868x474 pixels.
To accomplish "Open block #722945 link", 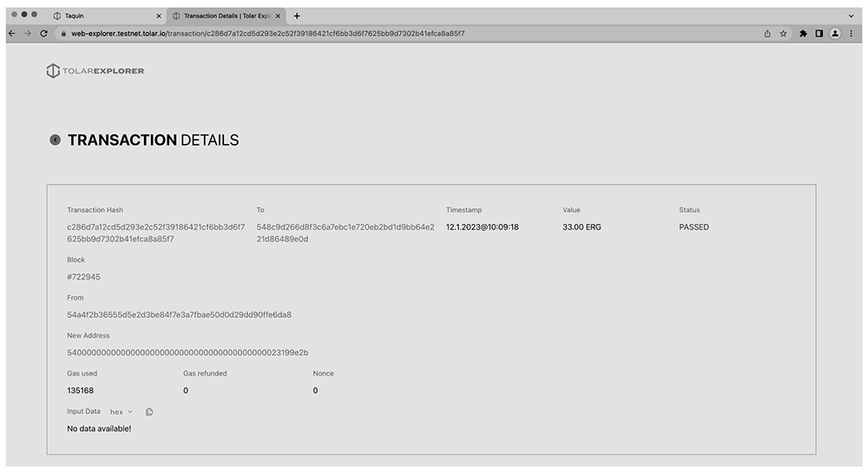I will coord(83,277).
